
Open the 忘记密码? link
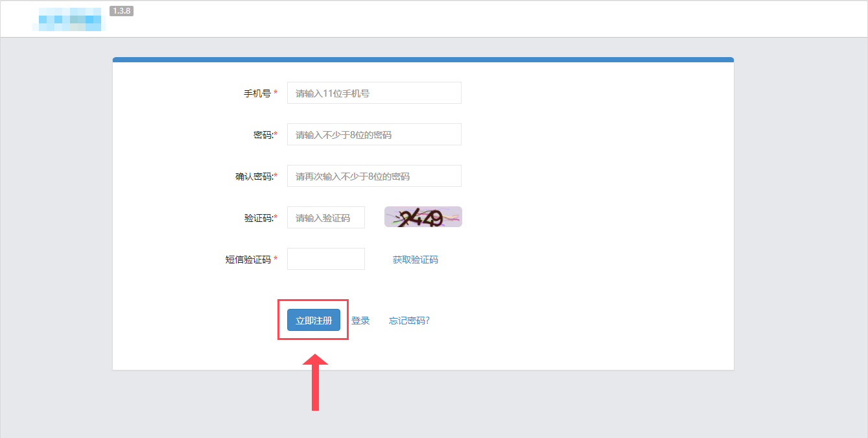click(409, 321)
